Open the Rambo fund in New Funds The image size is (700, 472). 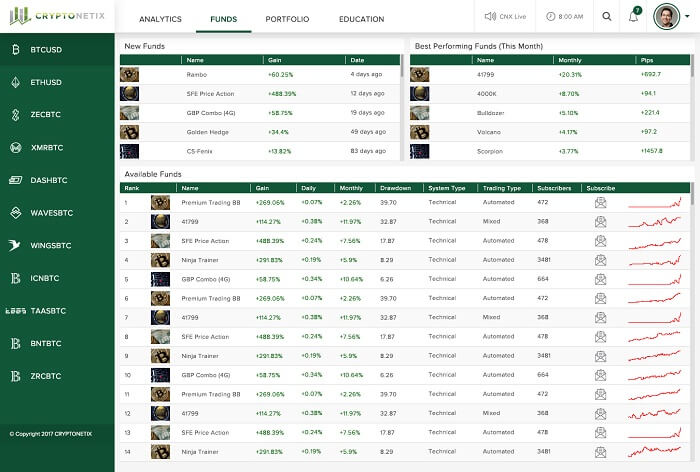point(196,74)
